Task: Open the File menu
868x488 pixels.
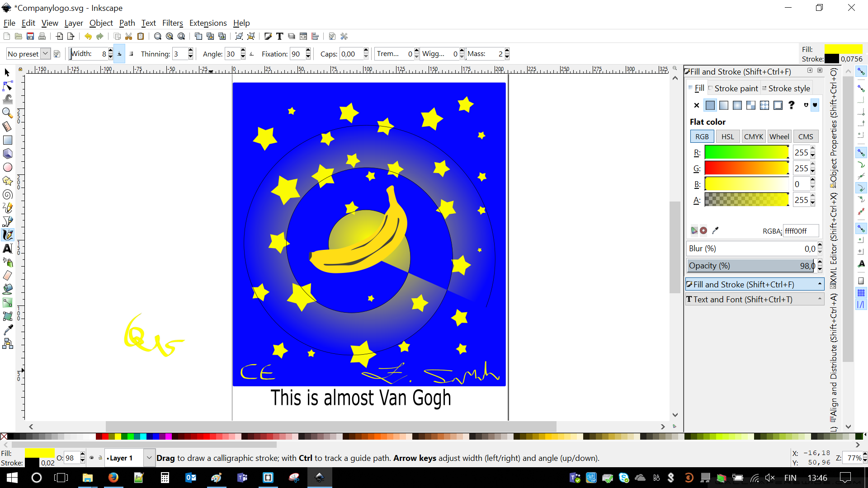Action: tap(9, 23)
